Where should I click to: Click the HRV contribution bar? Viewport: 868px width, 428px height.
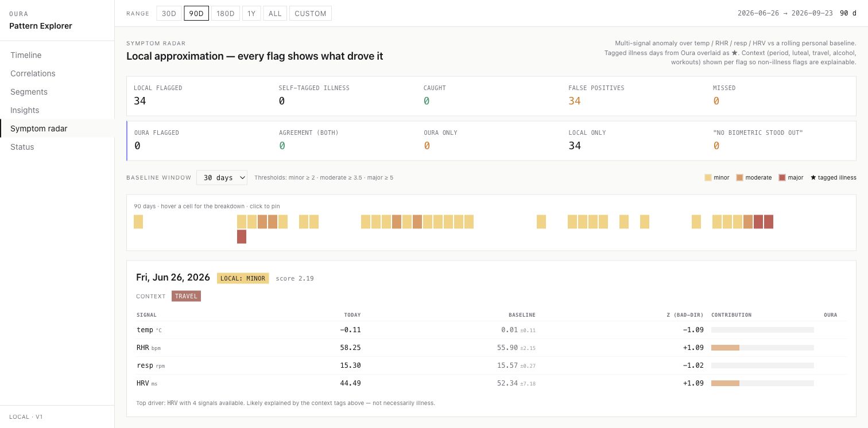pyautogui.click(x=762, y=383)
